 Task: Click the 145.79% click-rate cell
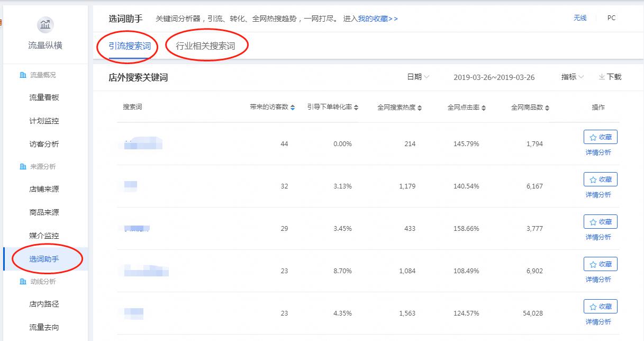(466, 144)
